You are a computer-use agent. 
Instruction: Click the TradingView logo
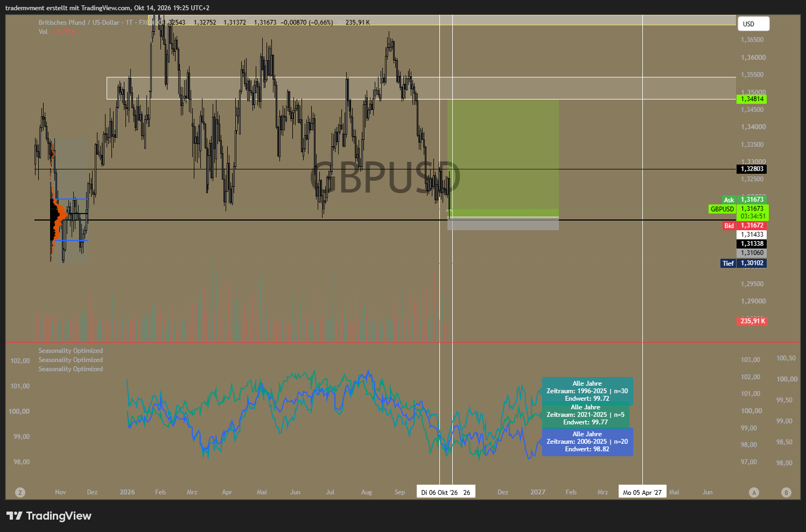[49, 516]
